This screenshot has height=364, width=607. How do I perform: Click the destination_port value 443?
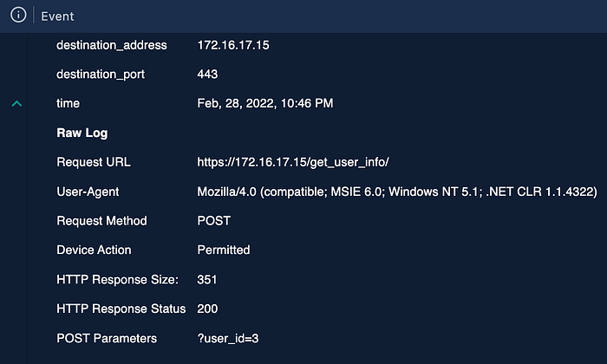(x=207, y=75)
